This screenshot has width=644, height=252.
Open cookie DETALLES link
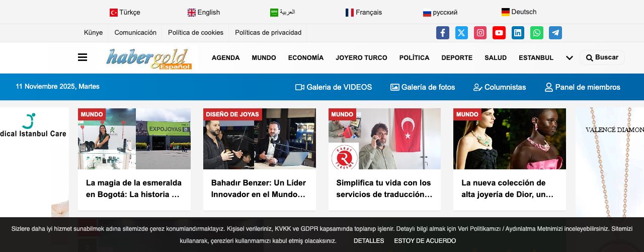[x=369, y=241]
